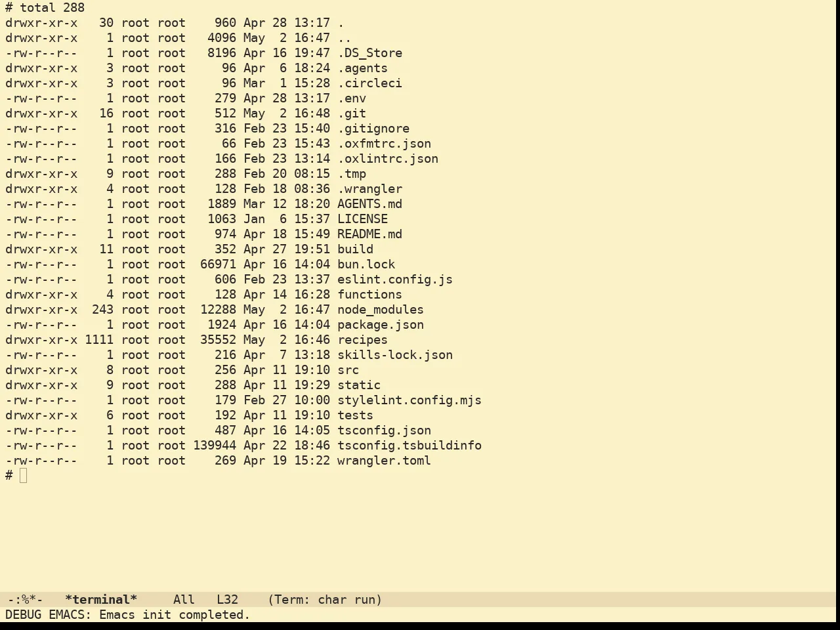Click the '-:%*-' buffer status flags
Screen dimensions: 840x630
pos(25,600)
